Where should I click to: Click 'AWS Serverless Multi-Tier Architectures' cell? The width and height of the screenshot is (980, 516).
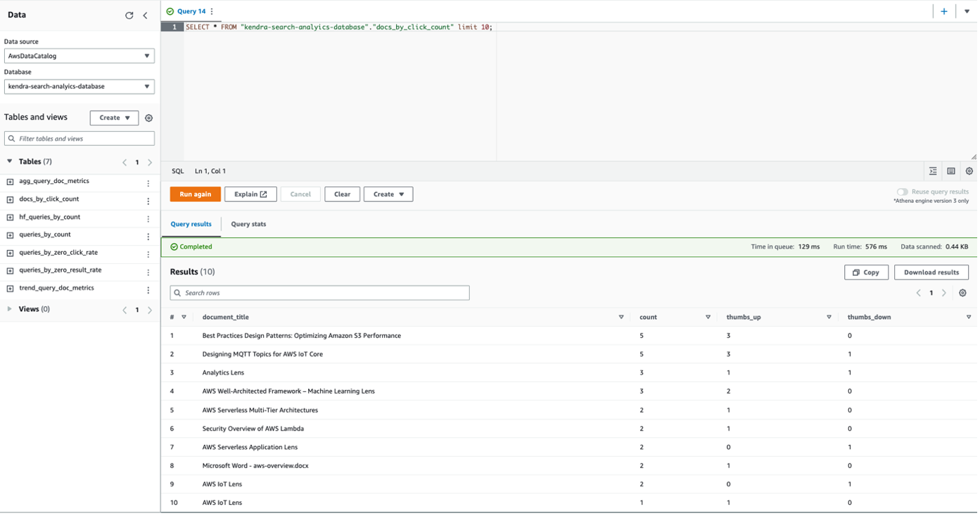260,410
